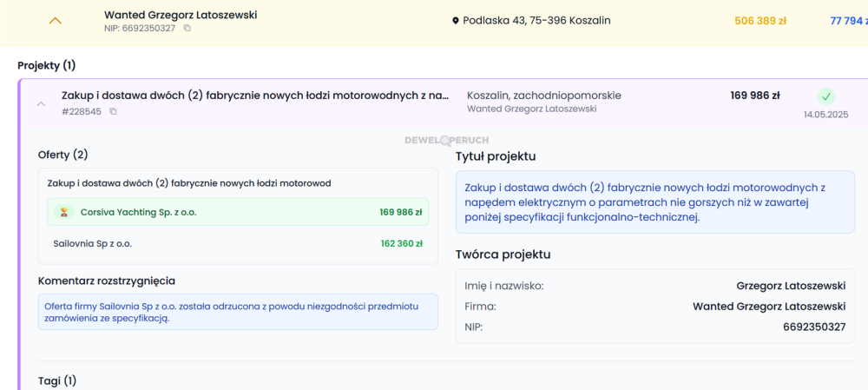Select the Sailovnia Sp z o.o. offer row
The image size is (868, 390).
237,244
